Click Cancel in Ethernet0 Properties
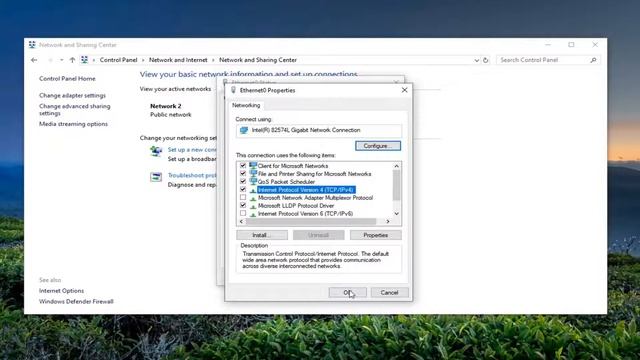Image resolution: width=640 pixels, height=360 pixels. pyautogui.click(x=389, y=292)
